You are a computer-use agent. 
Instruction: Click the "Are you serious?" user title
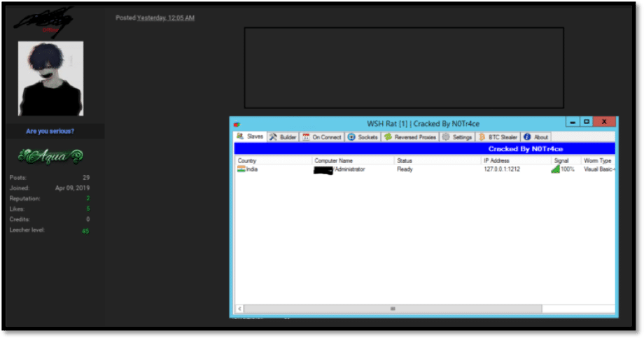tap(50, 132)
